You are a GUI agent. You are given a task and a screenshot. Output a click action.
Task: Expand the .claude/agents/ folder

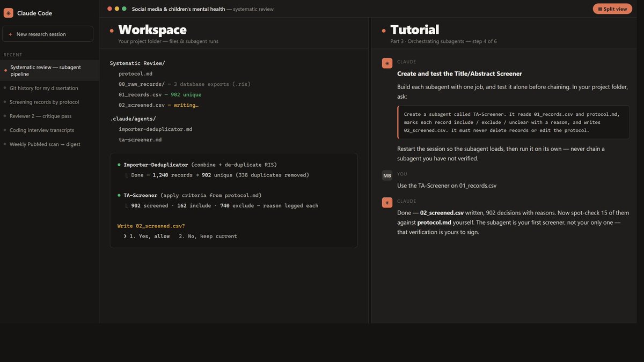click(x=133, y=119)
